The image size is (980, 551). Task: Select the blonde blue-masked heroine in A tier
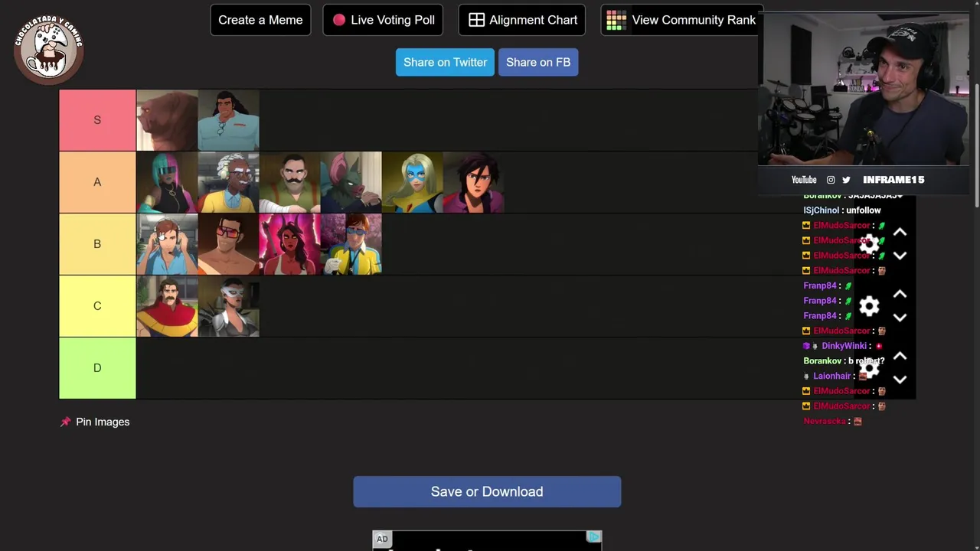tap(412, 182)
